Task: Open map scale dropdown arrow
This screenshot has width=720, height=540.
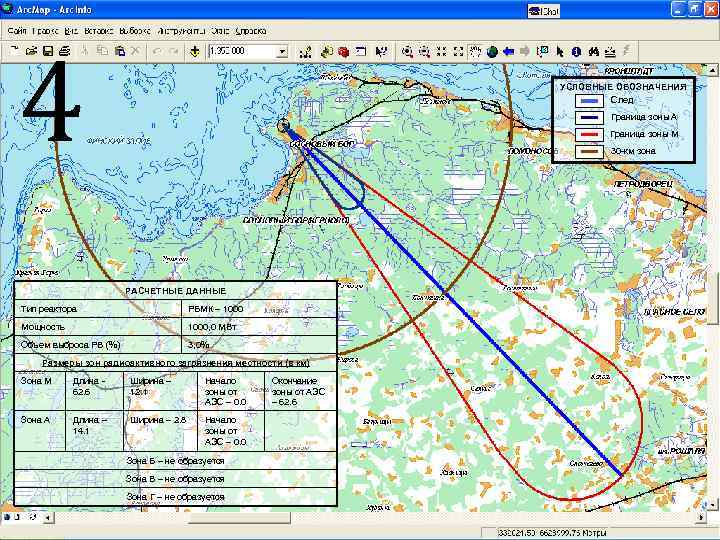Action: pyautogui.click(x=282, y=52)
